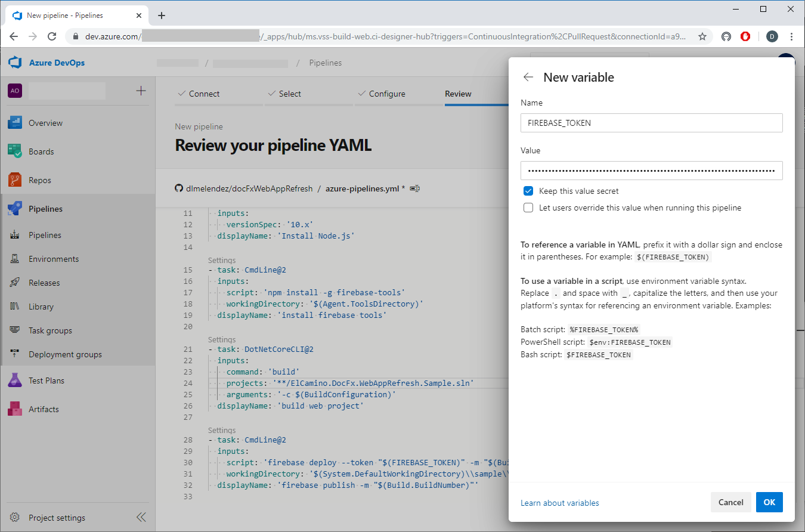
Task: Click the secret Value input field
Action: (651, 171)
